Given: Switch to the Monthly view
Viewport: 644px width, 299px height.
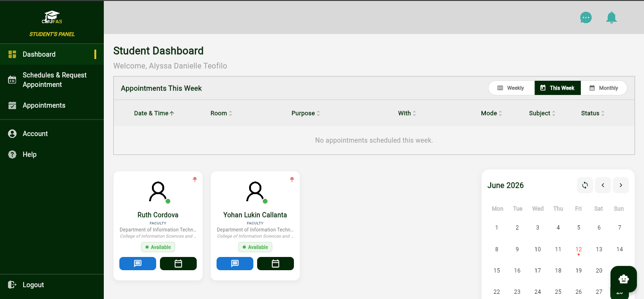Looking at the screenshot, I should point(604,88).
